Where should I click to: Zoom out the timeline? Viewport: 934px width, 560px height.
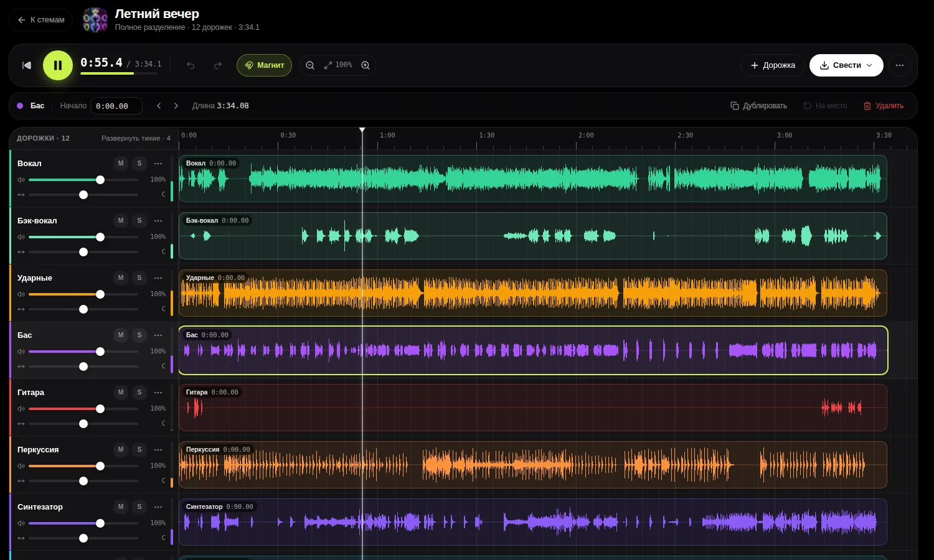310,65
